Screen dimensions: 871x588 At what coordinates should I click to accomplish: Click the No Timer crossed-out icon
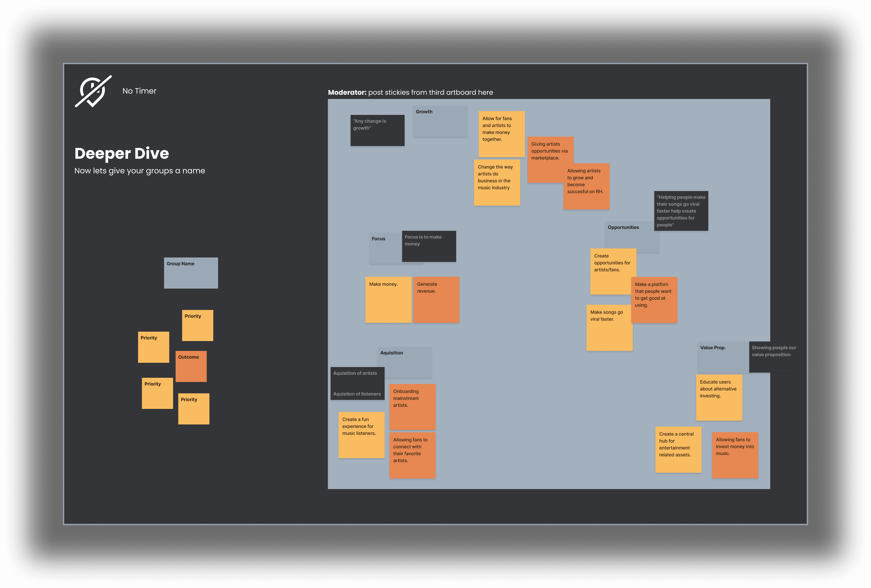click(x=93, y=91)
